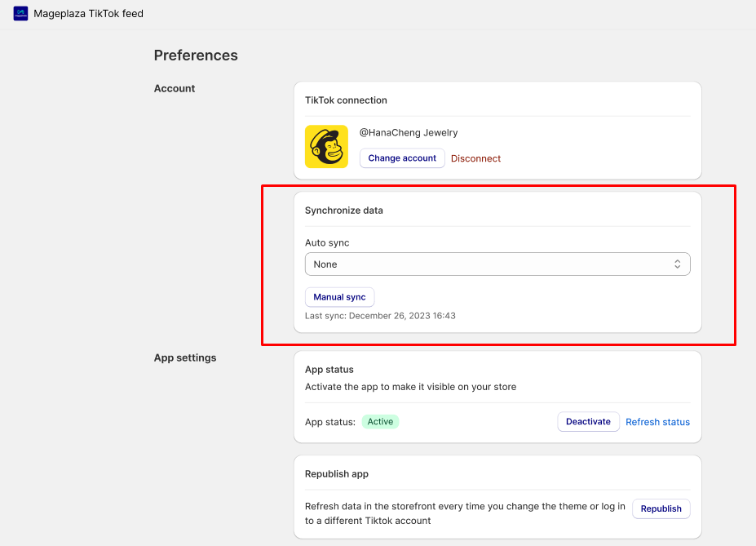Click the Synchronize data card title
756x546 pixels.
[x=344, y=211]
